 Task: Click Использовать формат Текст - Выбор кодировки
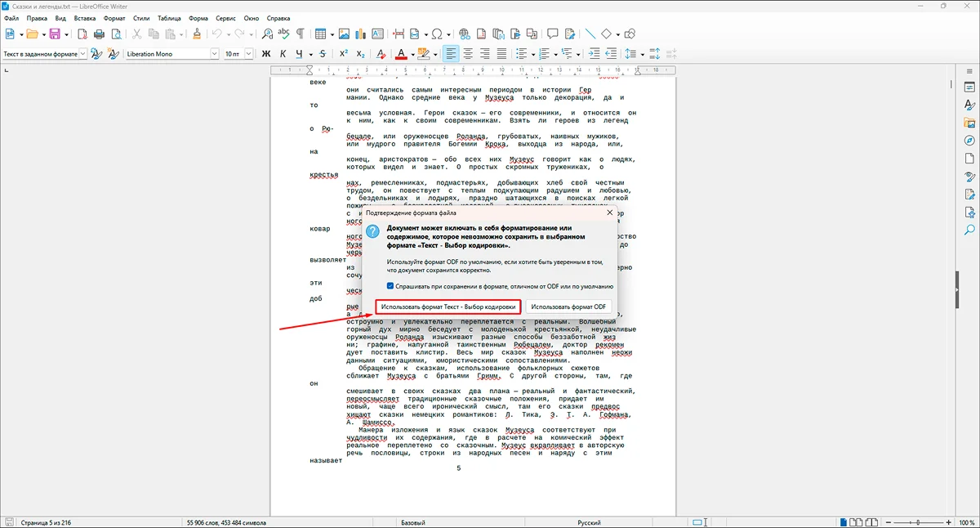point(448,307)
